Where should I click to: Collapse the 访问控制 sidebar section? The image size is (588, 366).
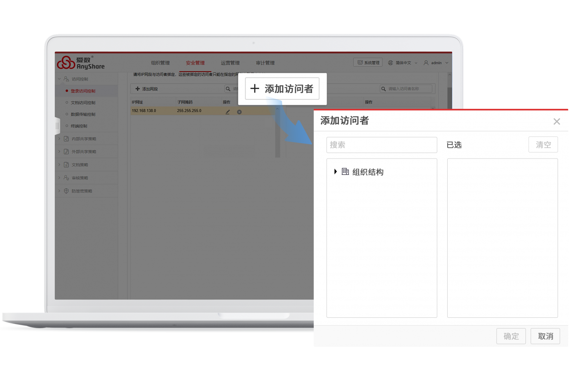59,79
